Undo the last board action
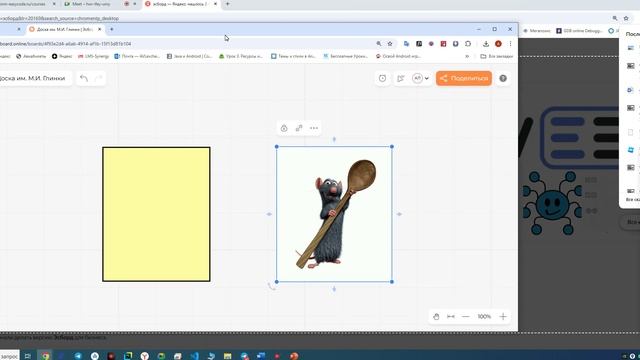Screen dimensions: 640x360 [x=84, y=78]
